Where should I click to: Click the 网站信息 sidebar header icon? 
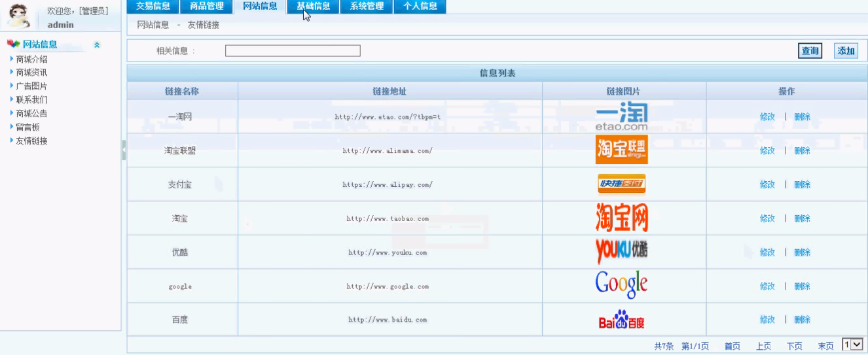click(x=13, y=44)
